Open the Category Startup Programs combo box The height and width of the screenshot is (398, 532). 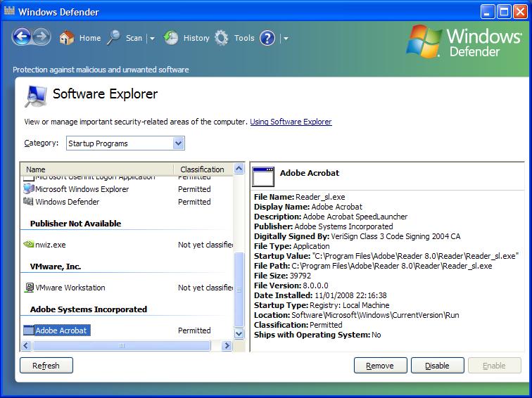pyautogui.click(x=125, y=143)
